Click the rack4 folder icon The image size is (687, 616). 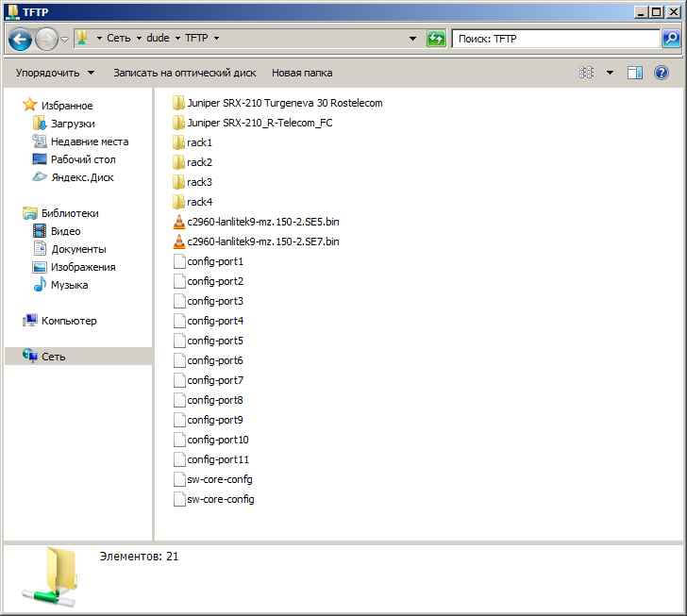[178, 202]
